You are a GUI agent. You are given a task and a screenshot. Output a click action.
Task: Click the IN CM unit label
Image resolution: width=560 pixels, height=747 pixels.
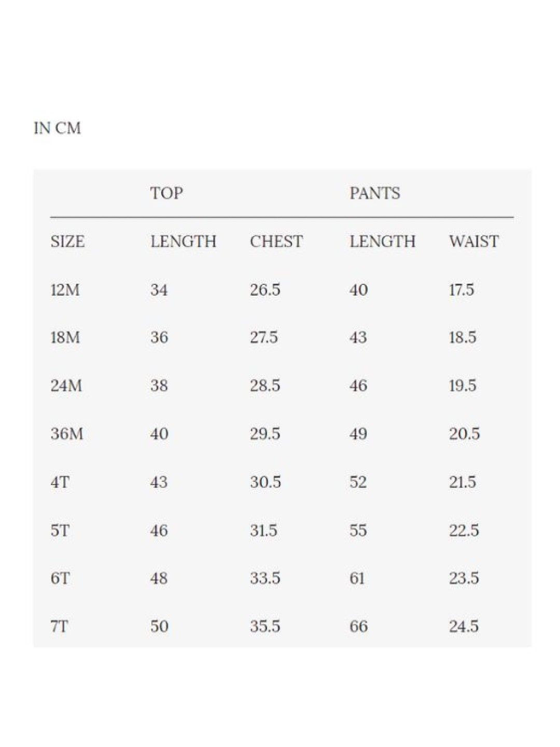[x=57, y=128]
